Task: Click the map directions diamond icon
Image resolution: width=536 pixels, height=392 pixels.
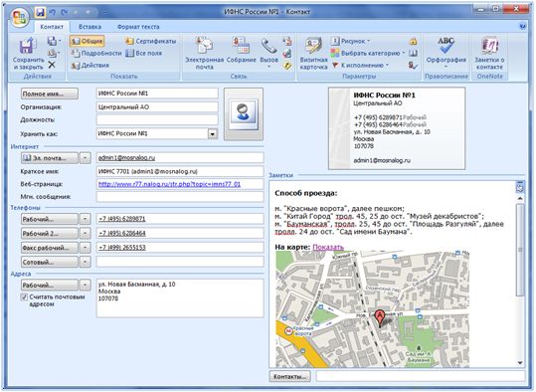Action: pyautogui.click(x=287, y=66)
